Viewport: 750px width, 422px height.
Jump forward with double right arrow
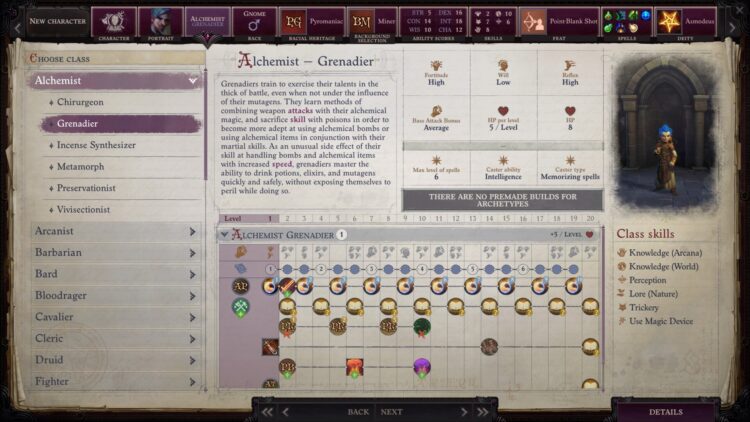[x=461, y=411]
